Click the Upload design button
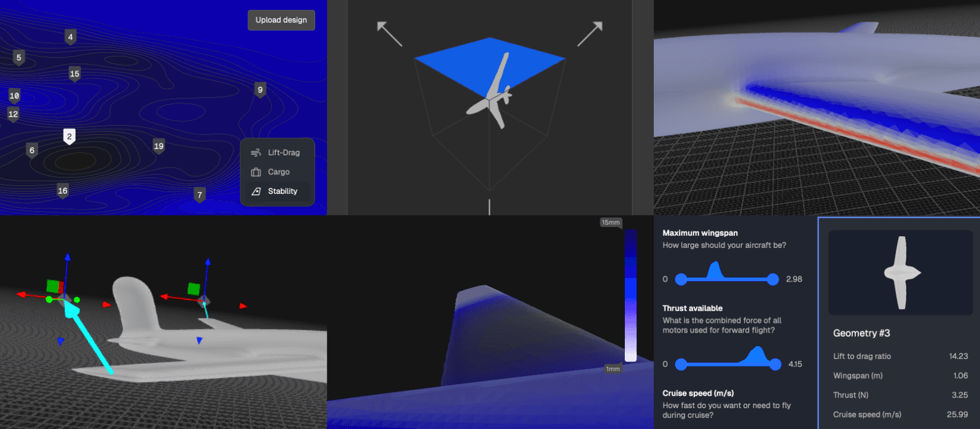980x429 pixels. [x=281, y=20]
